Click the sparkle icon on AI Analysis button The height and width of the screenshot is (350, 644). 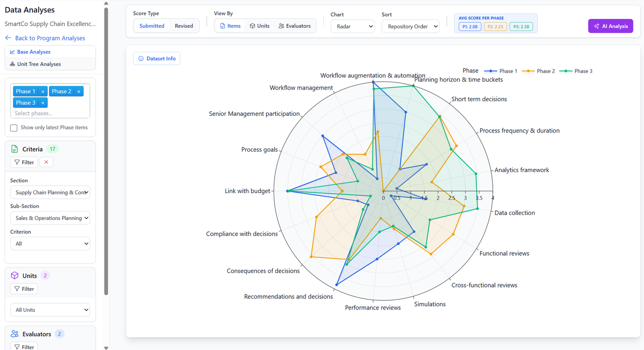coord(597,26)
